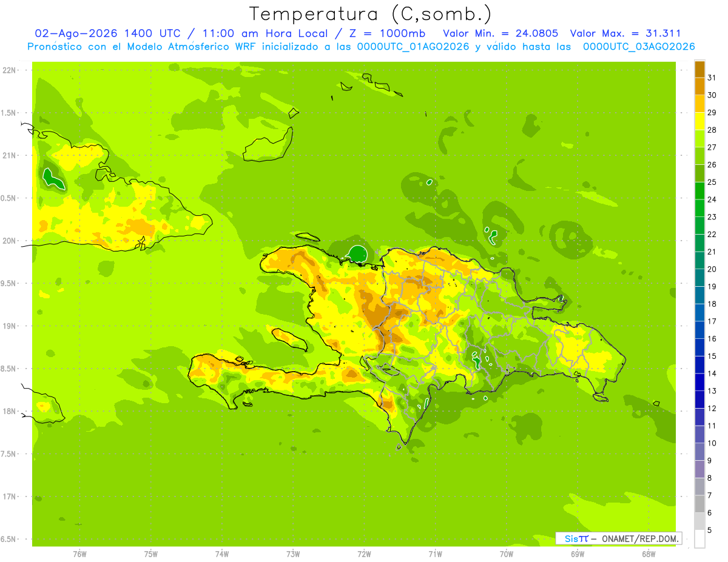Click the orange legend band between 30 and 31
This screenshot has width=728, height=562.
(x=699, y=87)
